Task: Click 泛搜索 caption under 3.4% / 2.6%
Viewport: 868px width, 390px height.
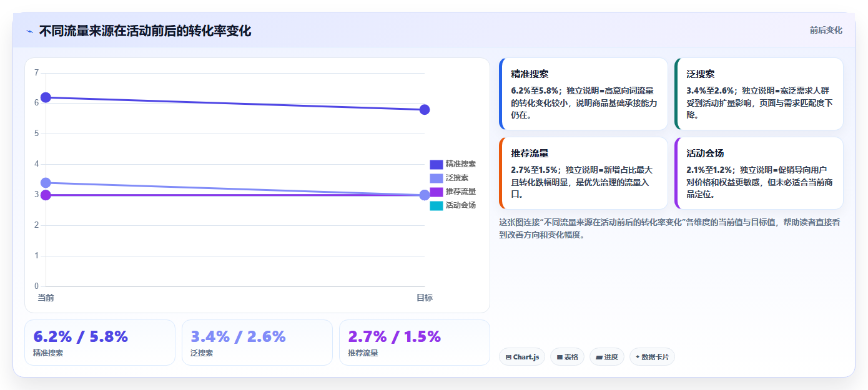Action: (202, 353)
